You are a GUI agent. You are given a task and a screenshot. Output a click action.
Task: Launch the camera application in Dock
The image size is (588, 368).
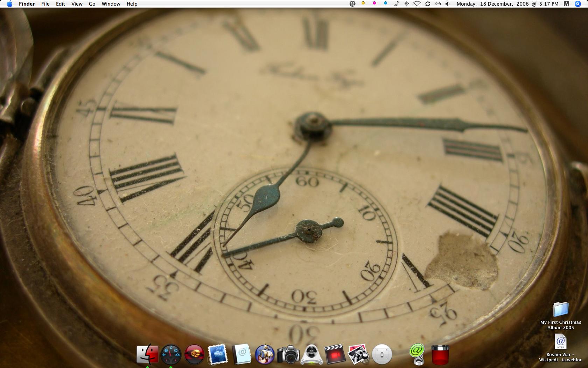[288, 354]
